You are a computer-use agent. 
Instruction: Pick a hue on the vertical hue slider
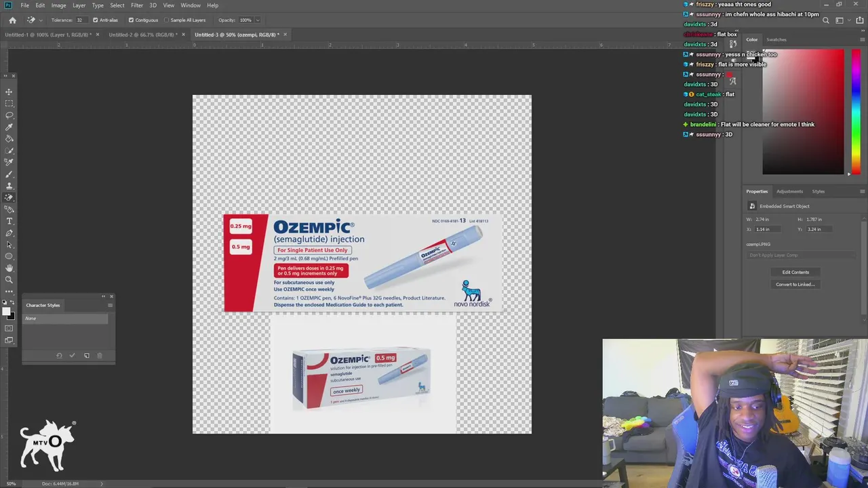[x=856, y=112]
